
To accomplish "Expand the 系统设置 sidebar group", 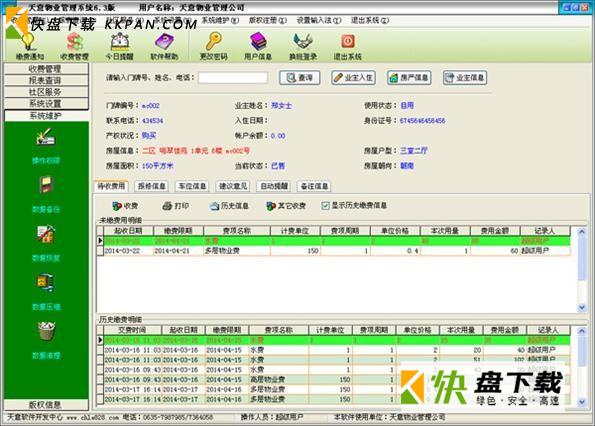I will coord(46,104).
